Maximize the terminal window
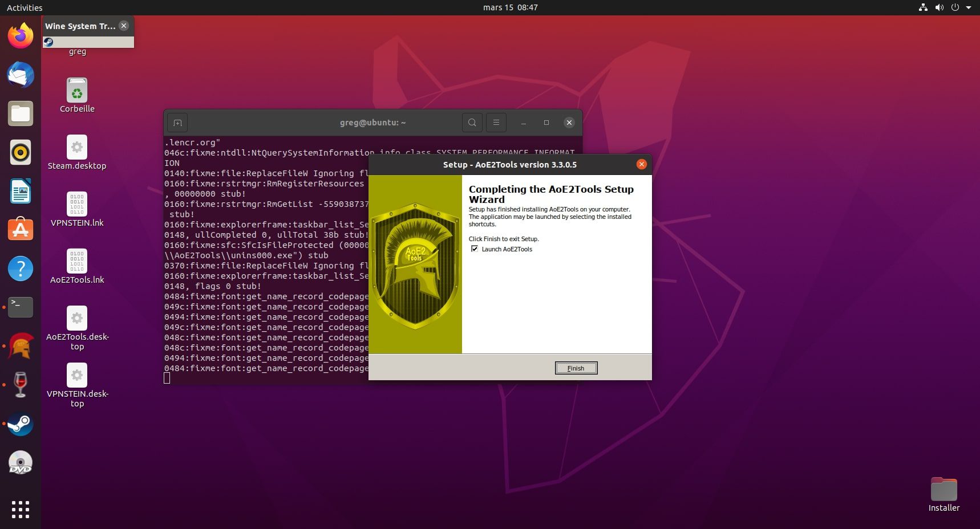The width and height of the screenshot is (980, 529). 546,123
